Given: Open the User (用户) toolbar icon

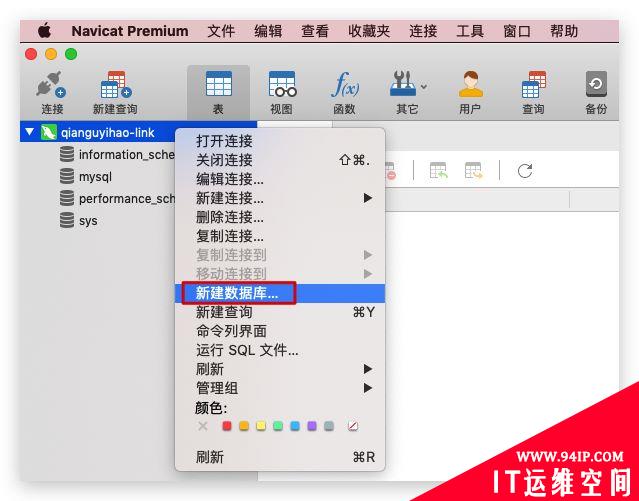Looking at the screenshot, I should pos(470,84).
